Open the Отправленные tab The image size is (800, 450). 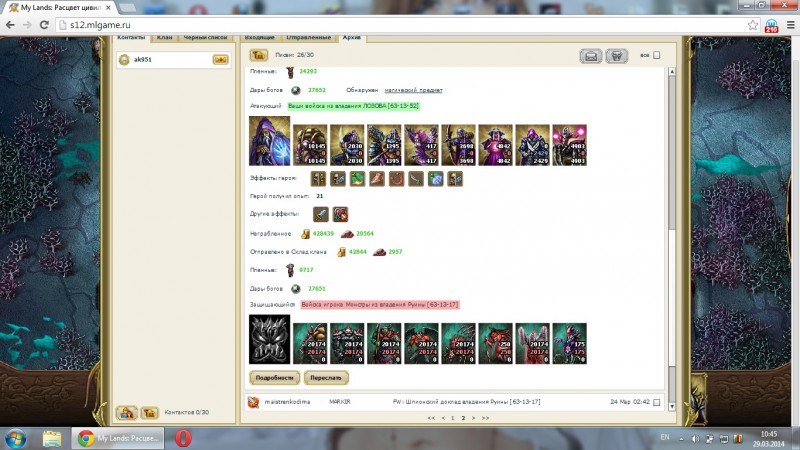309,38
